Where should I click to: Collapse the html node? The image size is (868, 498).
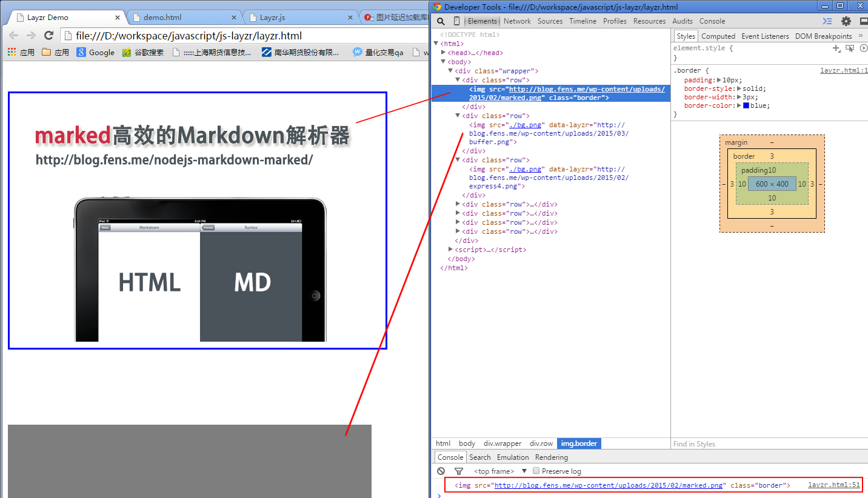point(436,44)
